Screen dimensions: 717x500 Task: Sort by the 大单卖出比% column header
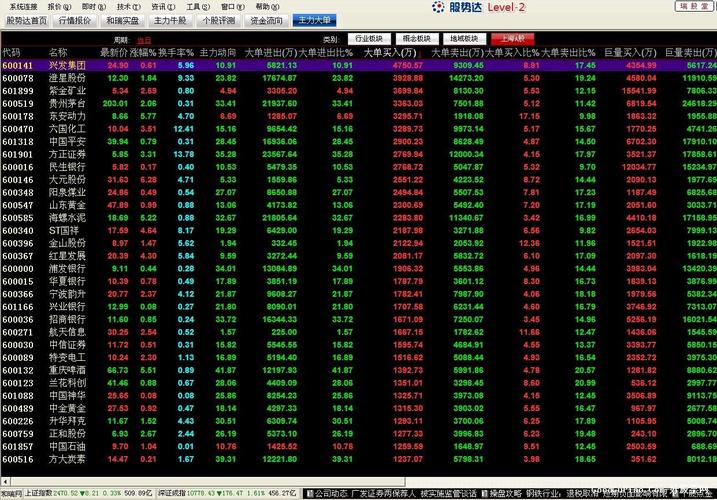568,53
